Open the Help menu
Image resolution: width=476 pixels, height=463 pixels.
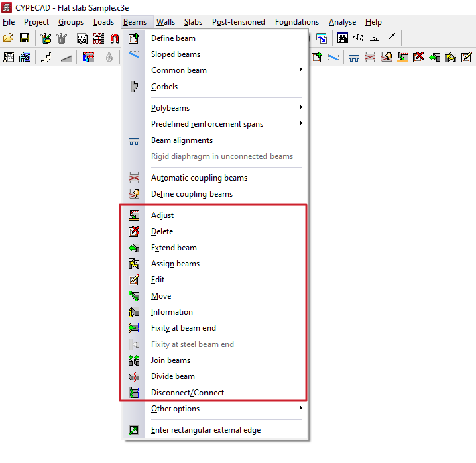pyautogui.click(x=373, y=22)
